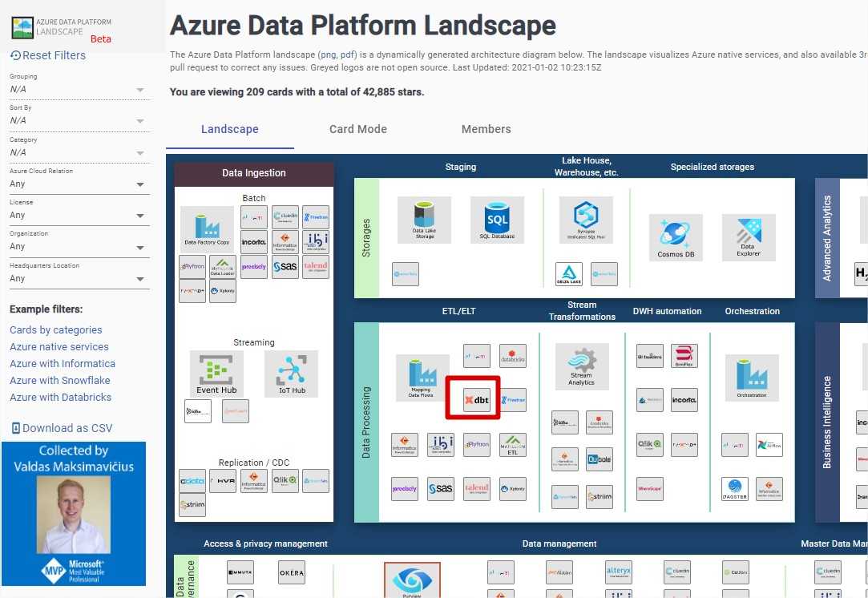The height and width of the screenshot is (598, 868).
Task: Select the Data Lake Storage card
Action: click(424, 220)
